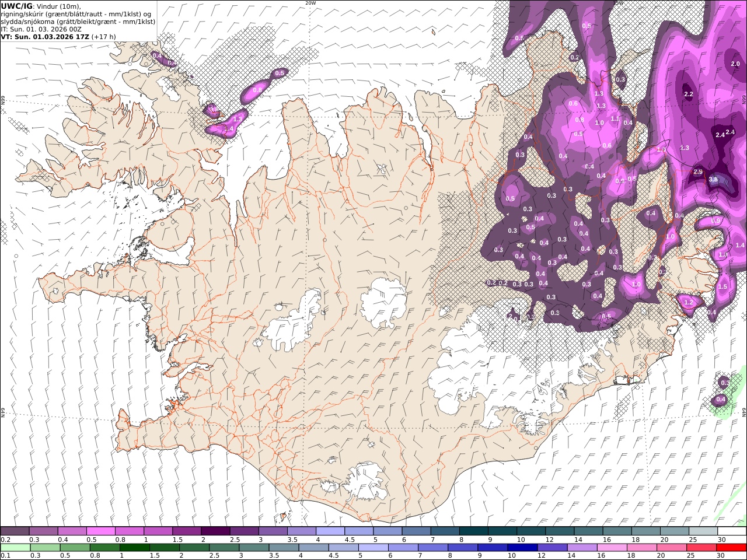The height and width of the screenshot is (560, 747).
Task: Click the 'slydda/snjókoma' legend description line
Action: coord(78,22)
